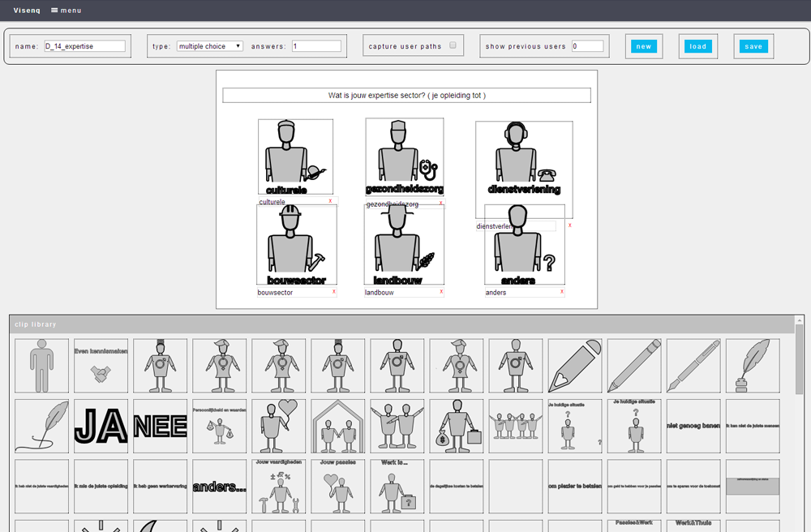
Task: Select the gezondheidszorg stethoscope image
Action: click(405, 157)
